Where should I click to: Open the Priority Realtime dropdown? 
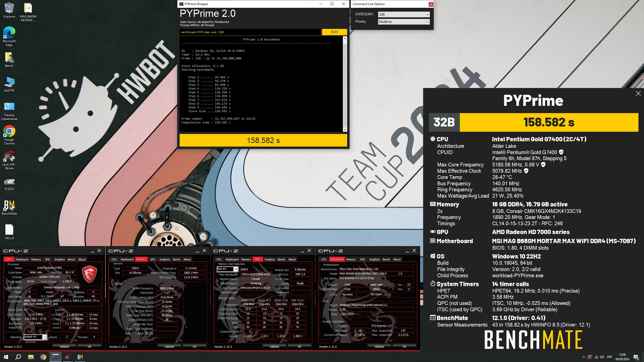point(404,22)
